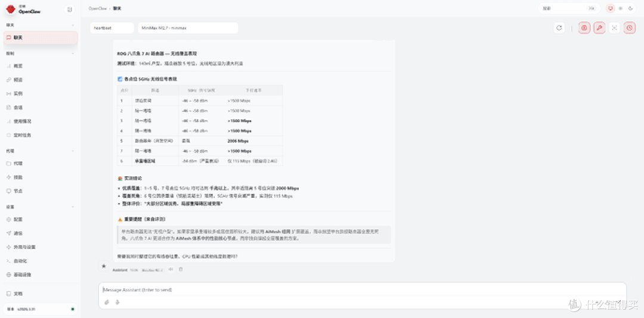Click the Message Assistant input box
644x318 pixels.
(x=363, y=289)
